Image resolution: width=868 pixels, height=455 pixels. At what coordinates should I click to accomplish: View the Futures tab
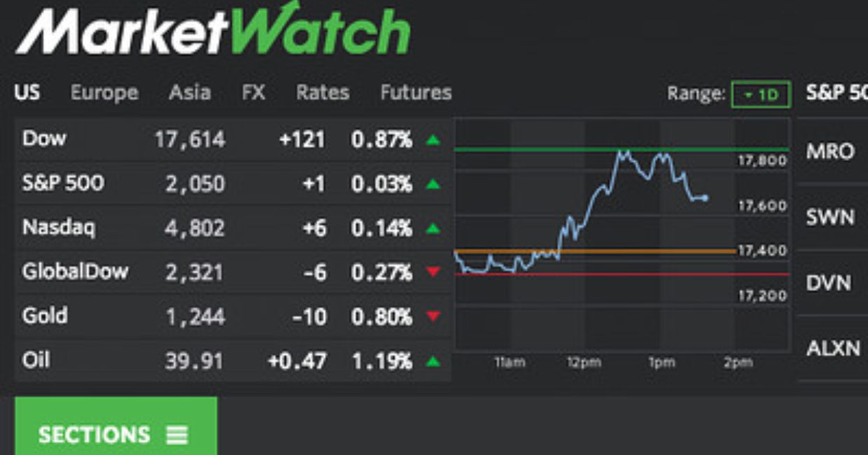[415, 92]
